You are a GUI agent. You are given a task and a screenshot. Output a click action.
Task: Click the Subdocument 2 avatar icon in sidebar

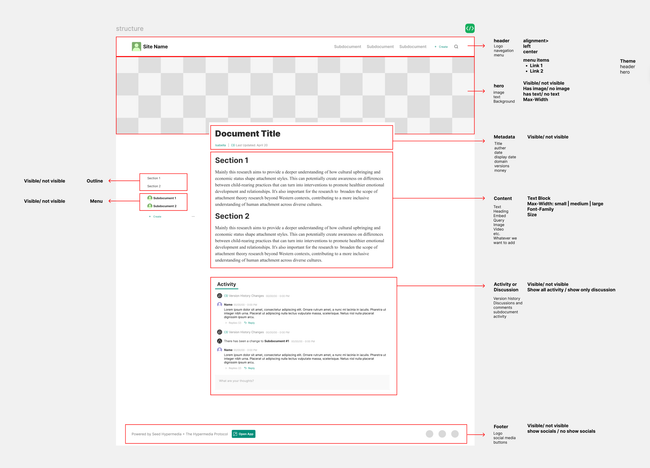tap(150, 206)
